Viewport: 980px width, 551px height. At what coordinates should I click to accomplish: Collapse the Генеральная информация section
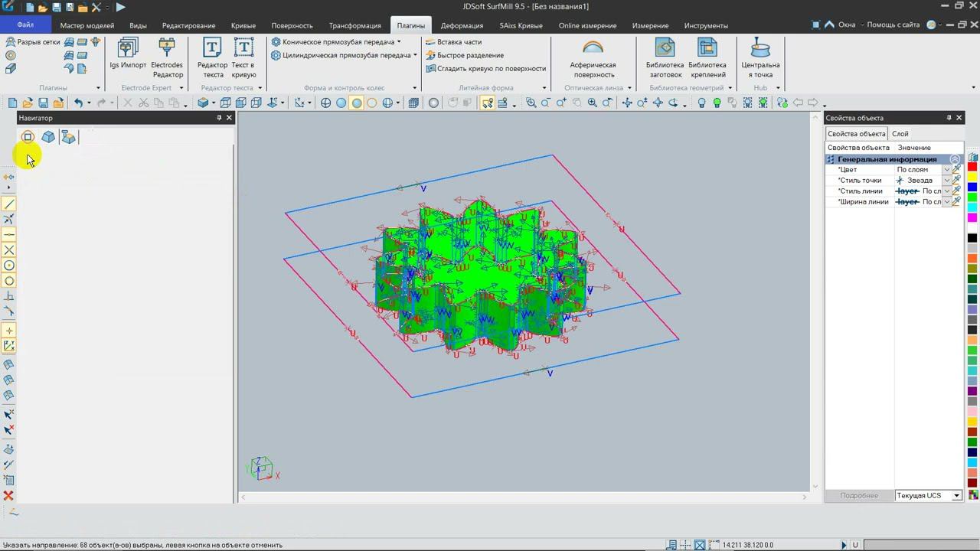(954, 159)
